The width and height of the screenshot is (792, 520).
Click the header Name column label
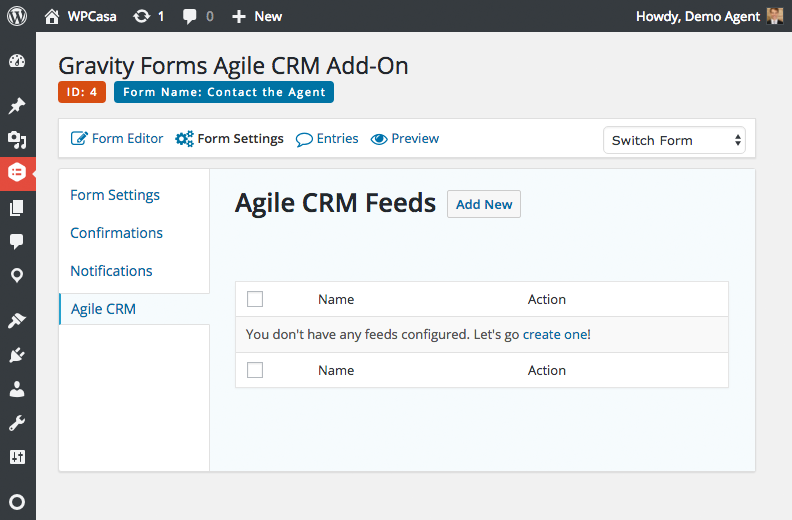click(x=336, y=300)
